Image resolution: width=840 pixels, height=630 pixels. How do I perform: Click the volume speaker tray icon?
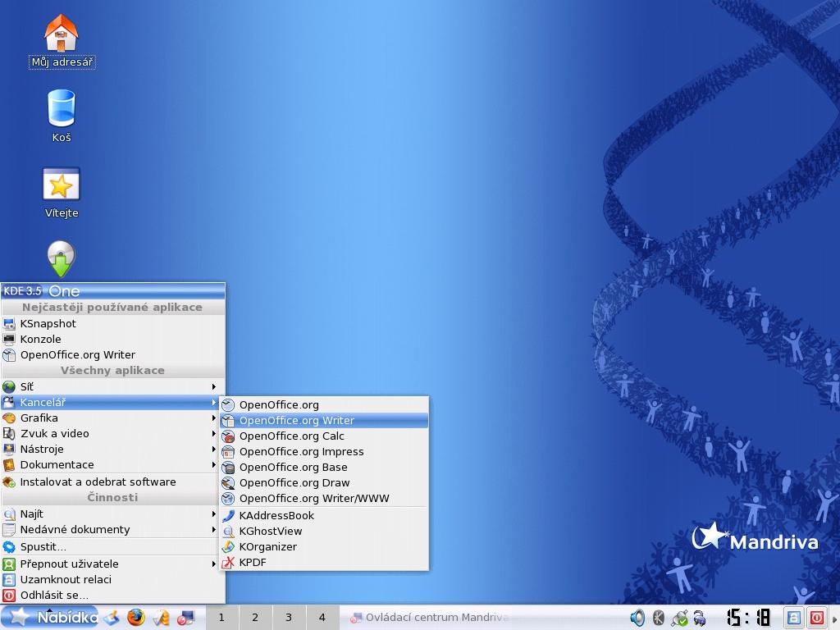tap(637, 618)
